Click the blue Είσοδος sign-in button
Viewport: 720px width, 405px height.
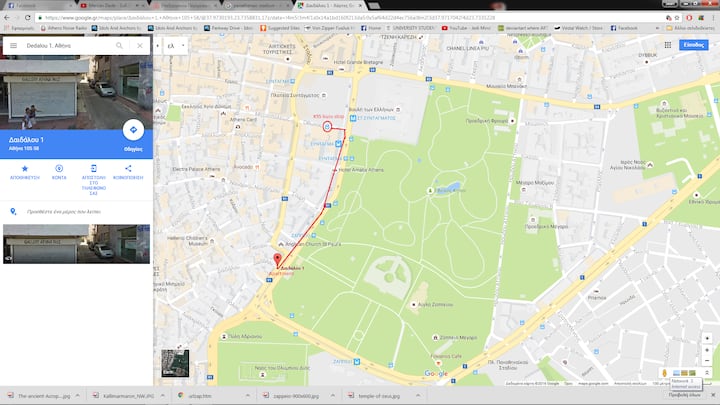(x=695, y=44)
